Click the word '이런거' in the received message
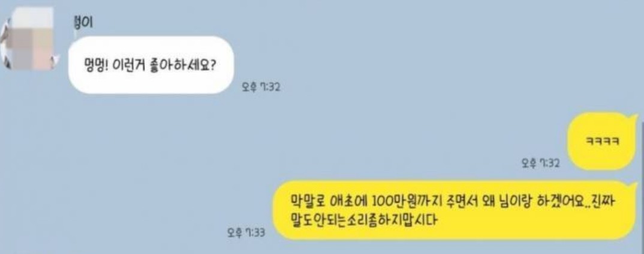This screenshot has height=254, width=644. click(x=136, y=65)
